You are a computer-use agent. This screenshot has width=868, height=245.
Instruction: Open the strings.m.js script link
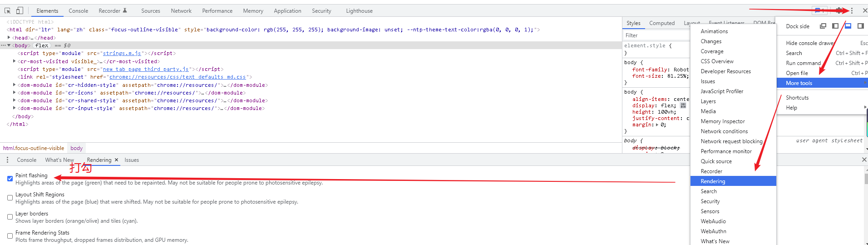(x=122, y=53)
